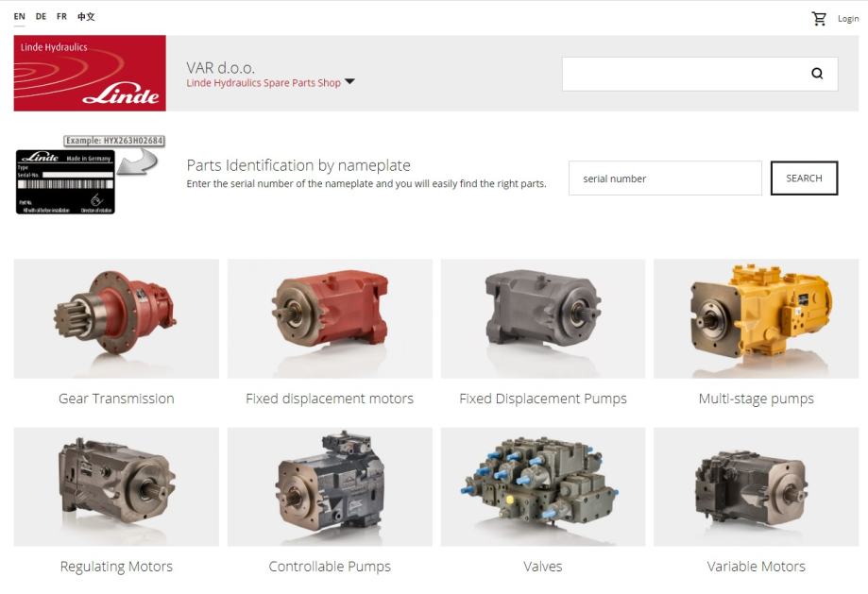The image size is (868, 594).
Task: Switch language to FR
Action: click(61, 17)
